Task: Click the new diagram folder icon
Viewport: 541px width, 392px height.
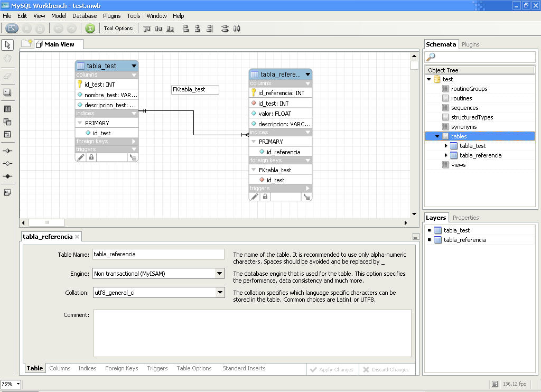Action: tap(26, 43)
